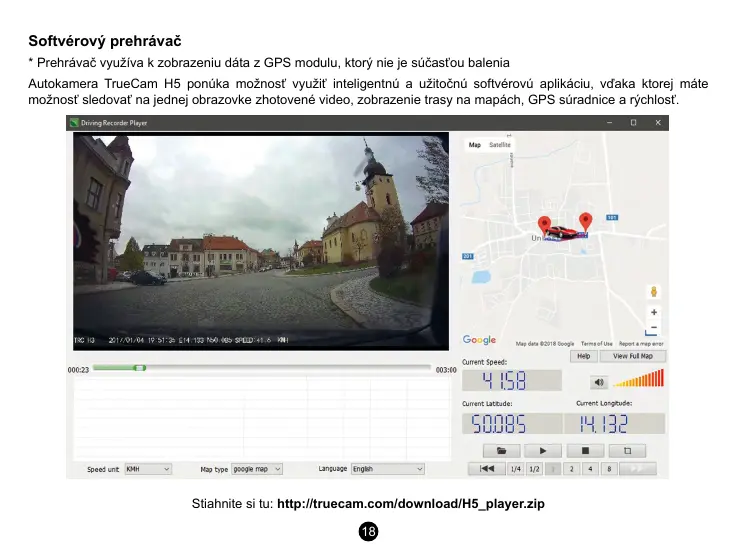The width and height of the screenshot is (737, 556).
Task: Click the Current Longitude value 14.132
Action: pyautogui.click(x=614, y=423)
